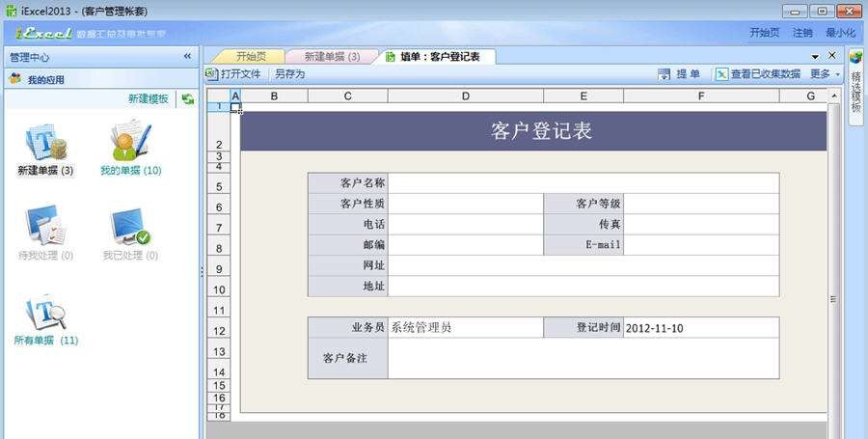
Task: Click 另存为 in the toolbar
Action: (x=290, y=73)
